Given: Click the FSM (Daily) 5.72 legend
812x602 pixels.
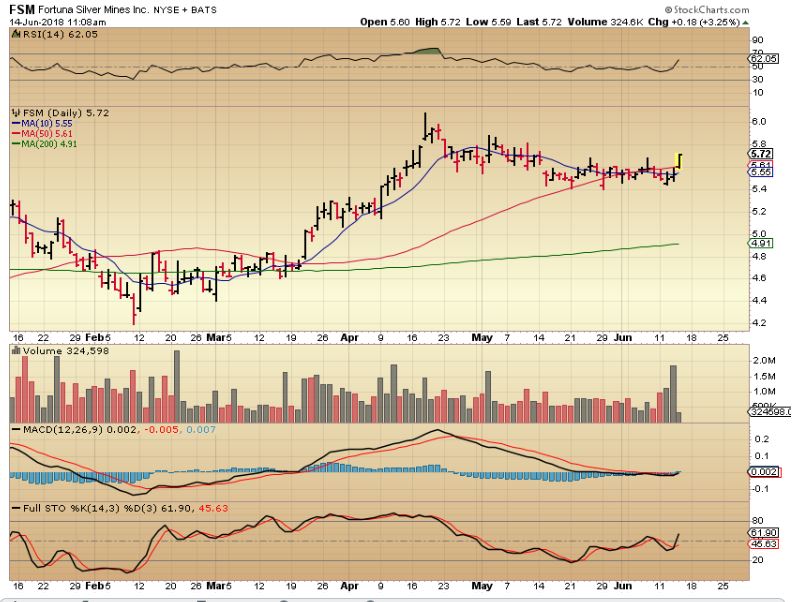Looking at the screenshot, I should [x=66, y=112].
